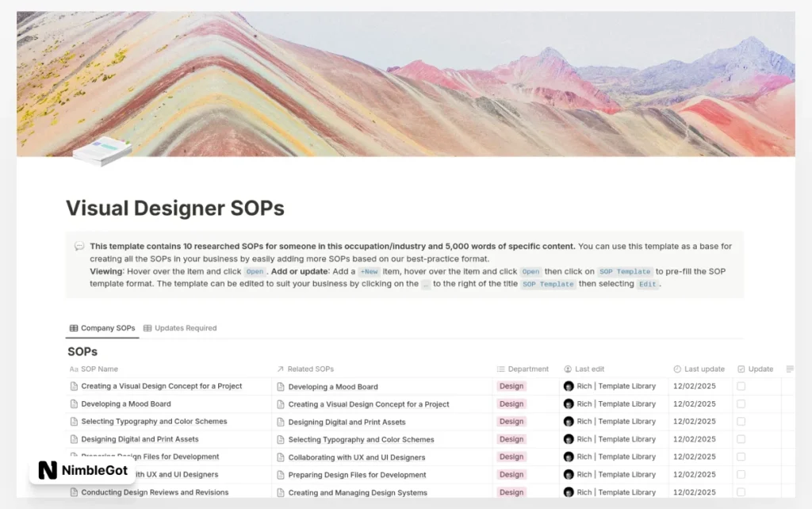Tick Update checkbox for Creating a Visual Design Concept row
Screen dimensions: 812x509
coord(741,386)
